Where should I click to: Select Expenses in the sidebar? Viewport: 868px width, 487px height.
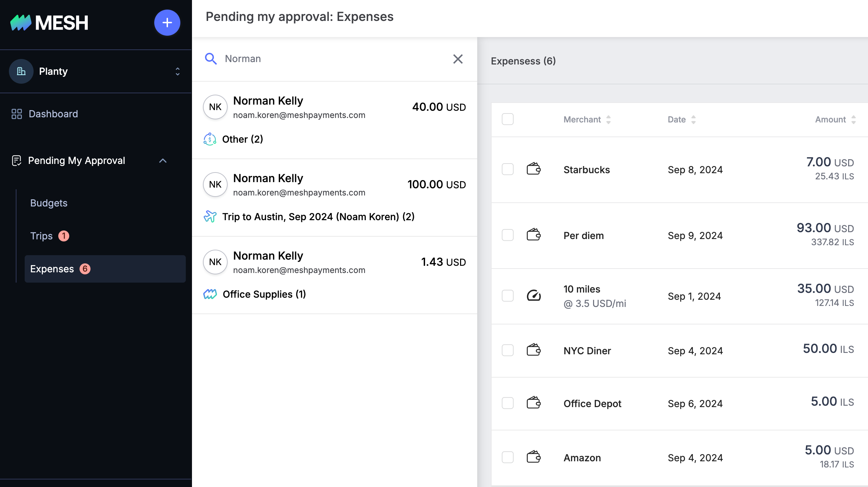105,269
